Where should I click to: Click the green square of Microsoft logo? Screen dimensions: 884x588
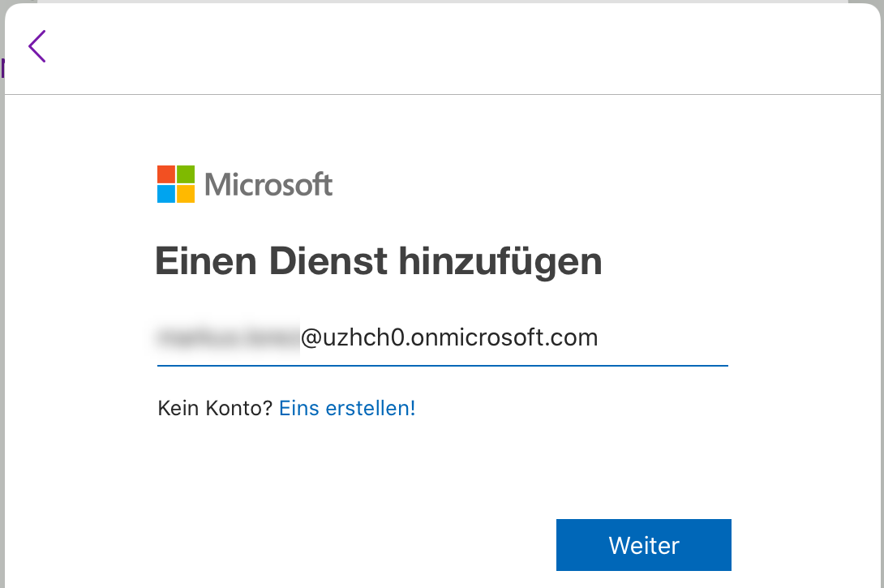(186, 174)
